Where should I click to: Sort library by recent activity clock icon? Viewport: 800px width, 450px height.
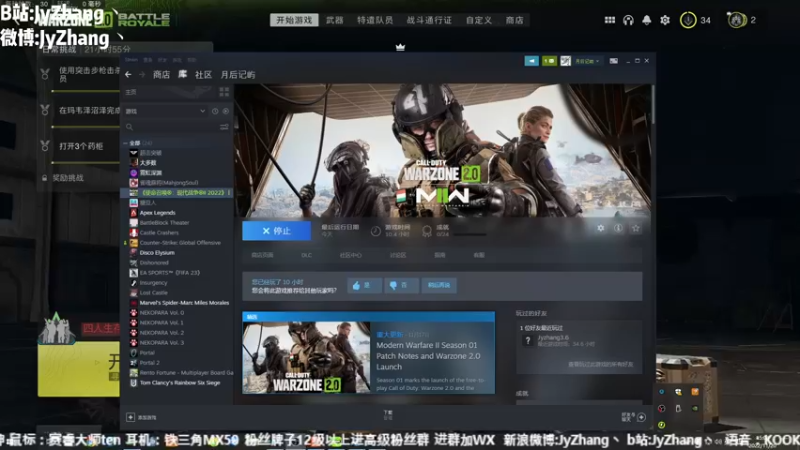215,111
